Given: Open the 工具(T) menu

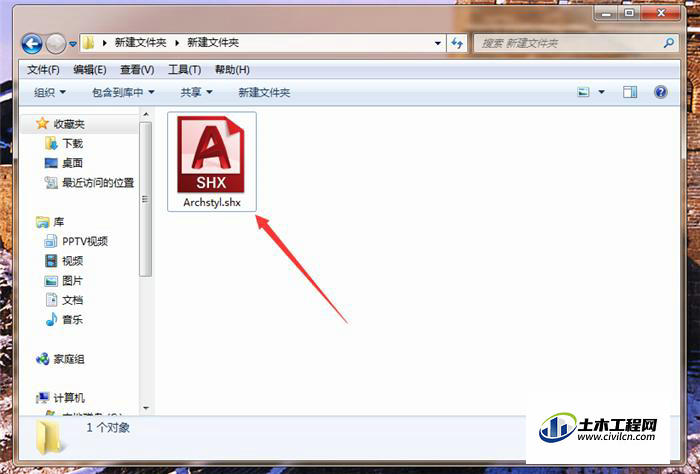Looking at the screenshot, I should pos(184,70).
